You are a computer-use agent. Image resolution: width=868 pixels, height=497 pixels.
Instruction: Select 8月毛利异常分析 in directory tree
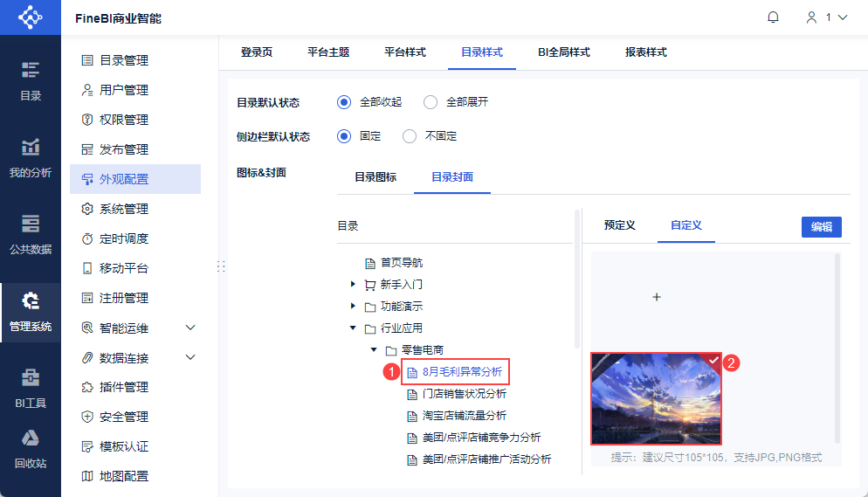462,372
